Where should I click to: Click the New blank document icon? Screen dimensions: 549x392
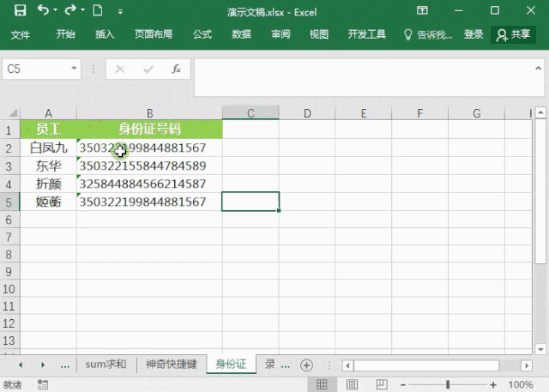(x=98, y=10)
